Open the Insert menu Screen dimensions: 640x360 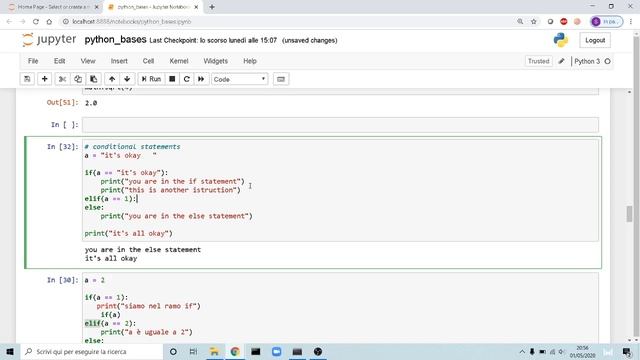tap(119, 61)
